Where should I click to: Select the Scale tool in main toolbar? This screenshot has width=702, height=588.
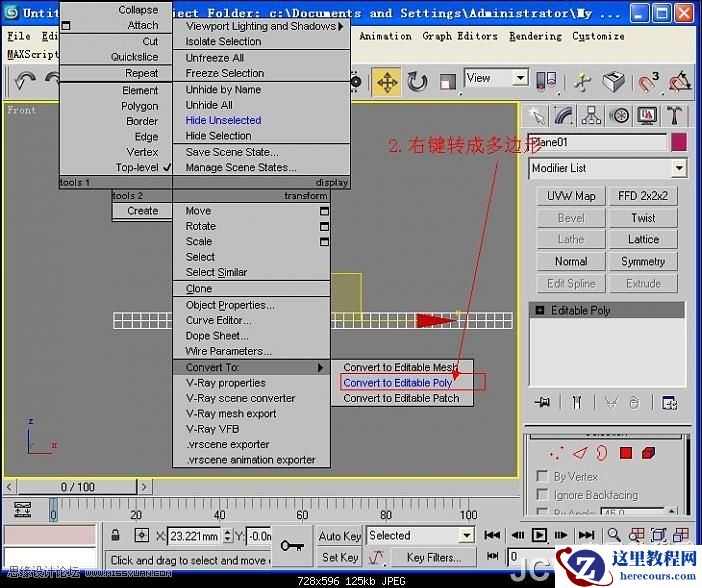448,82
